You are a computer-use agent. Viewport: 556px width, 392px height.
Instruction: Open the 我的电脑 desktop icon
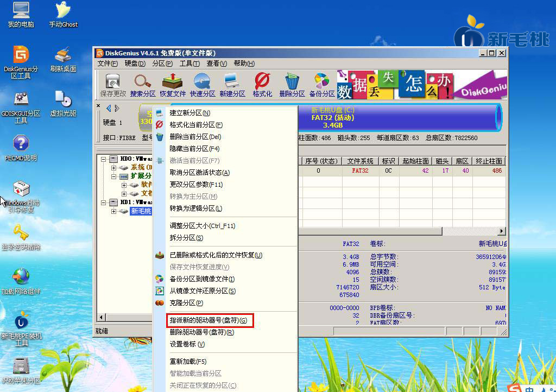(21, 15)
